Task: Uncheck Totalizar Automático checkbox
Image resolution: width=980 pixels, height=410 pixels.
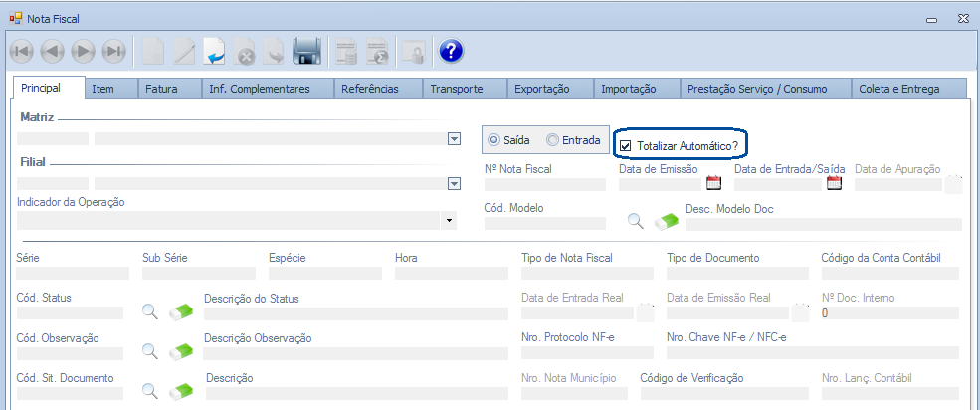Action: [625, 147]
